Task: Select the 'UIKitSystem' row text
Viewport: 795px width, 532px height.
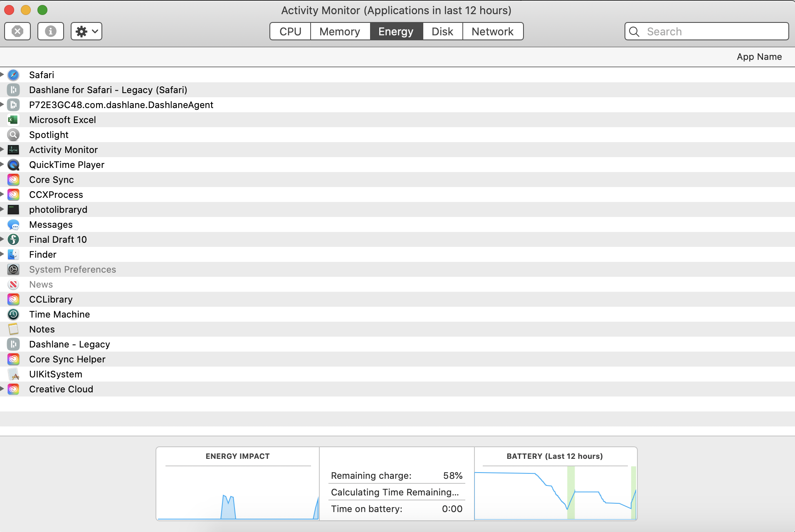Action: click(x=56, y=374)
